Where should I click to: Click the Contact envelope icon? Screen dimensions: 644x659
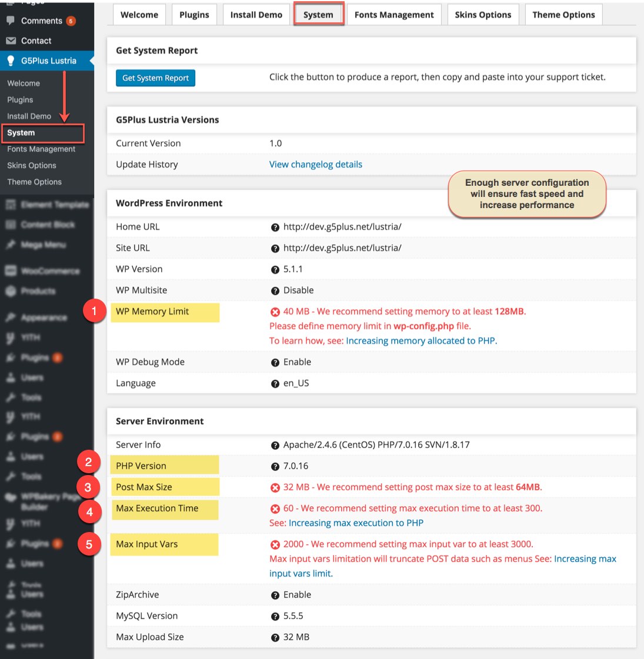11,41
